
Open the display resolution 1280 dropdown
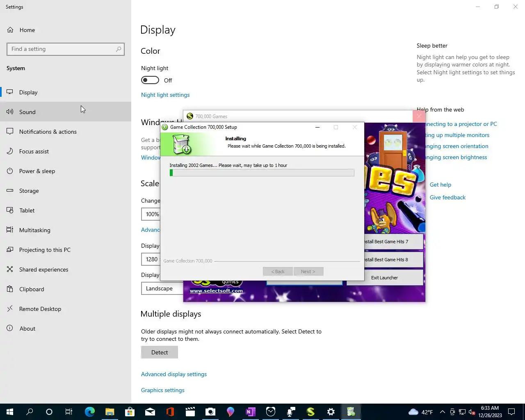[151, 259]
